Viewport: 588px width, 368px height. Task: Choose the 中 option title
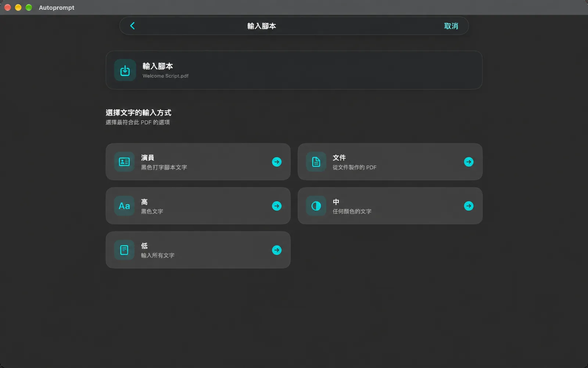pyautogui.click(x=336, y=202)
